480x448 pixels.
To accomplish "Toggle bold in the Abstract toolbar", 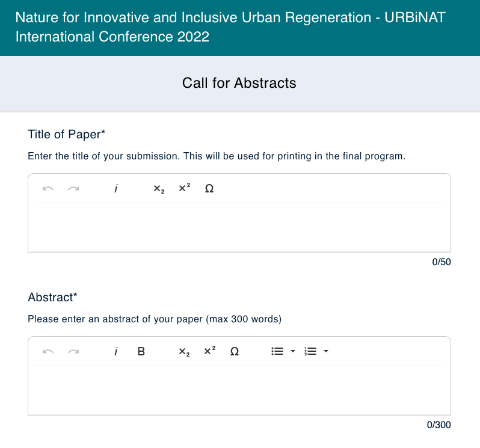I will click(141, 351).
